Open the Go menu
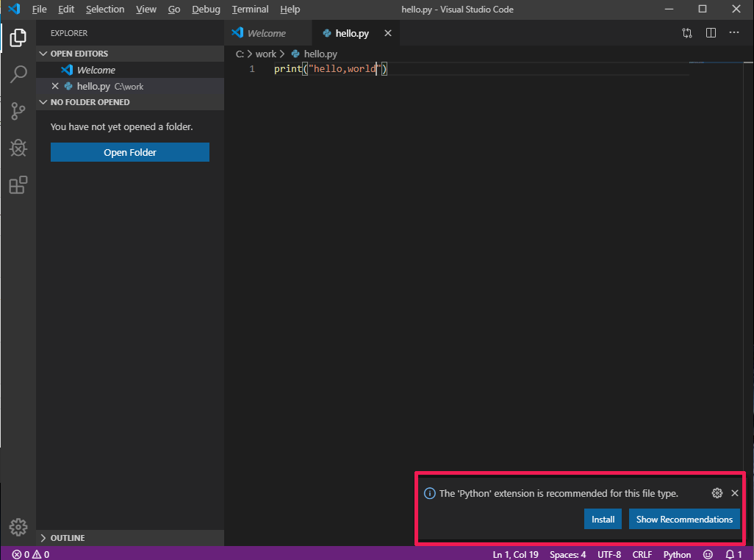 click(x=174, y=9)
